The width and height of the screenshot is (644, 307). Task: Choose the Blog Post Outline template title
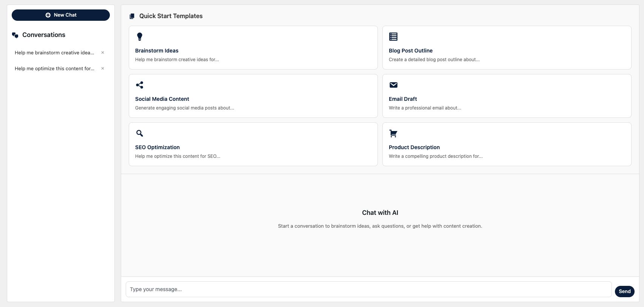click(411, 51)
